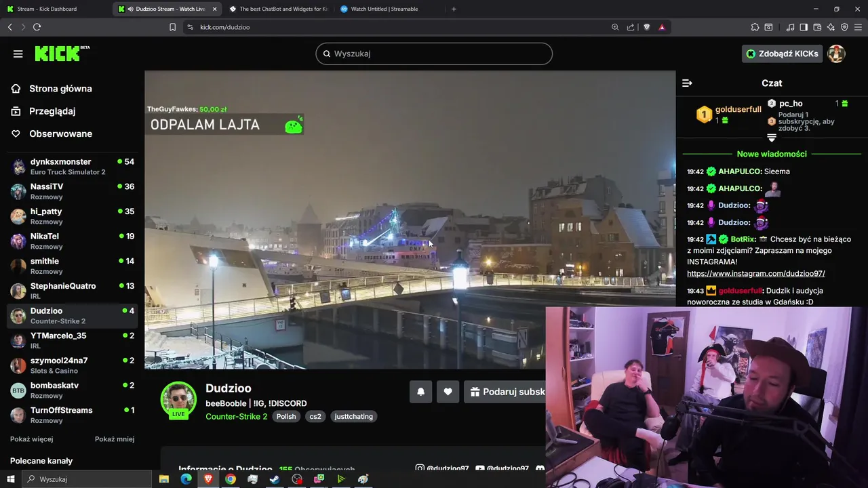Viewport: 868px width, 488px height.
Task: Click the cs2 tag
Action: [x=315, y=416]
